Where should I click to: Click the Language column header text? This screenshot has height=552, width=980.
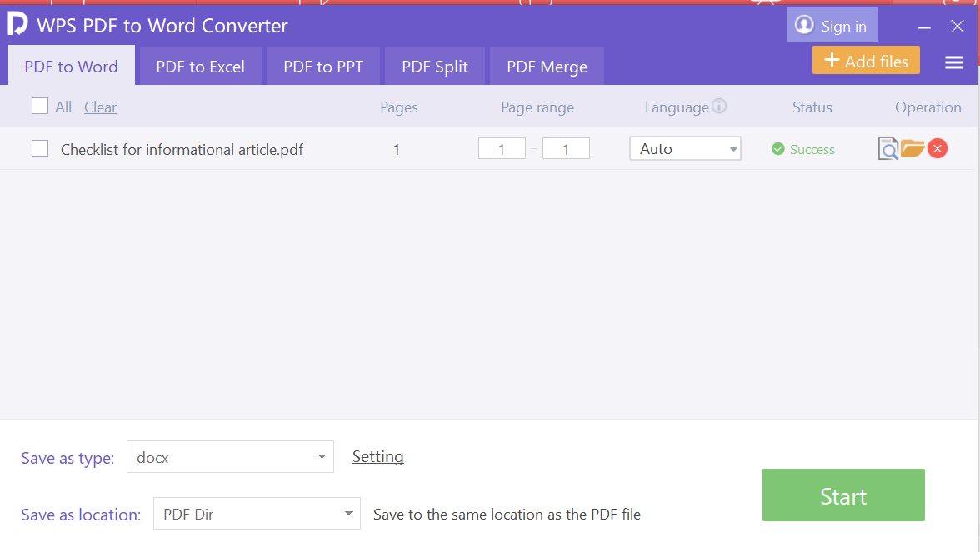pos(677,107)
